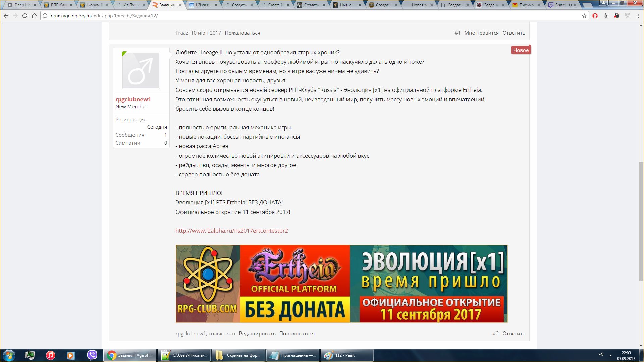Close the Deep Ho tab
This screenshot has height=362, width=644.
(35, 5)
